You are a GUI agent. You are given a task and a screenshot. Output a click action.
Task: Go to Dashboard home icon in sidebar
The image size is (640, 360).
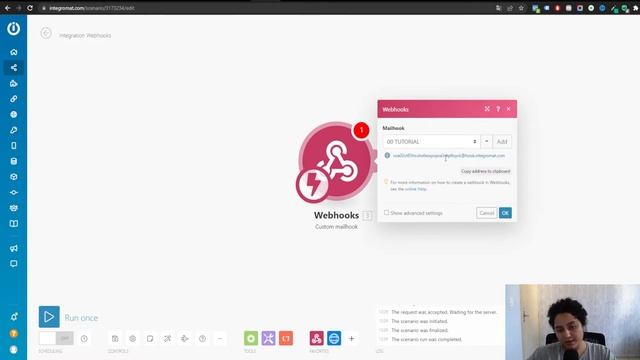click(x=13, y=52)
